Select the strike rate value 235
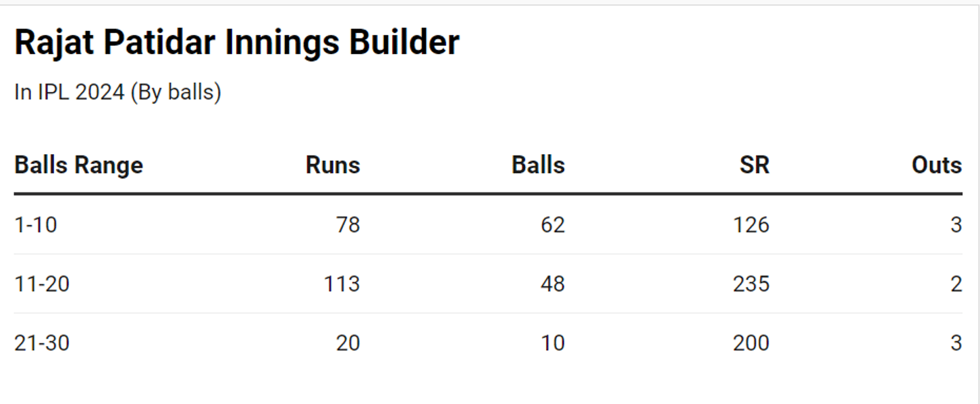 pyautogui.click(x=751, y=284)
